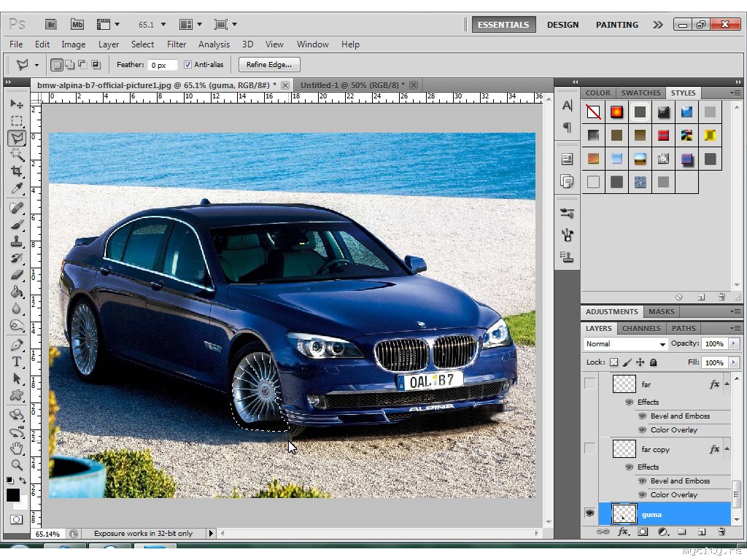Open the blend mode dropdown set to Normal
This screenshot has height=560, width=747.
coord(626,344)
